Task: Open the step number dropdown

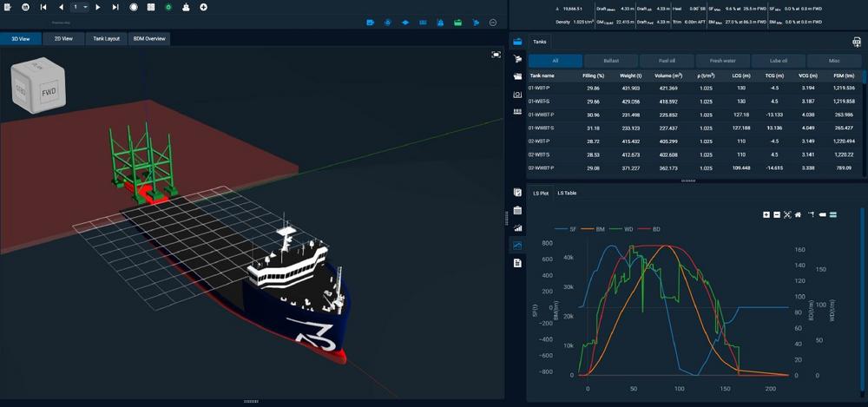Action: coord(79,7)
